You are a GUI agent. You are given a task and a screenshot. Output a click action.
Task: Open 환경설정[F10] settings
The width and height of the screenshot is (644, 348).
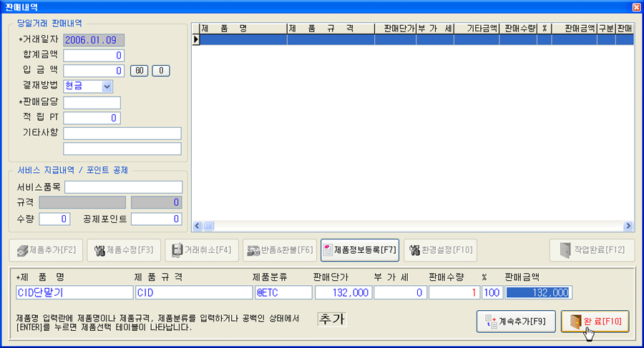pyautogui.click(x=440, y=250)
